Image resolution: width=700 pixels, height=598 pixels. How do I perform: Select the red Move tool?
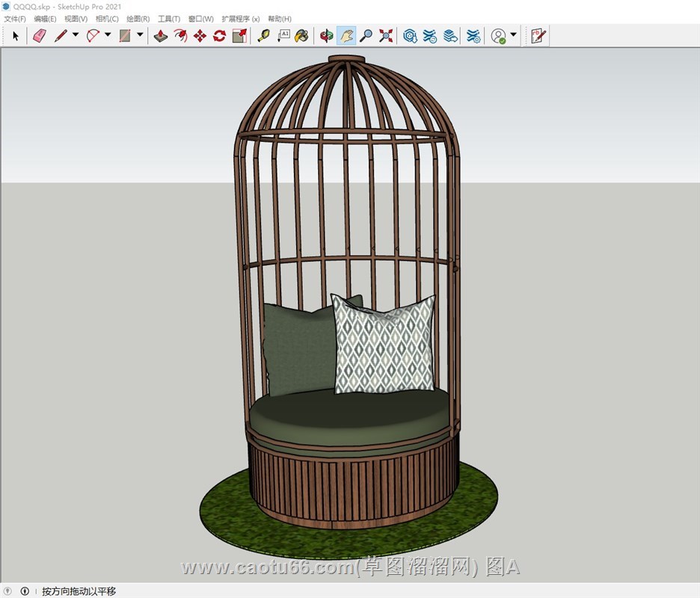(x=200, y=35)
